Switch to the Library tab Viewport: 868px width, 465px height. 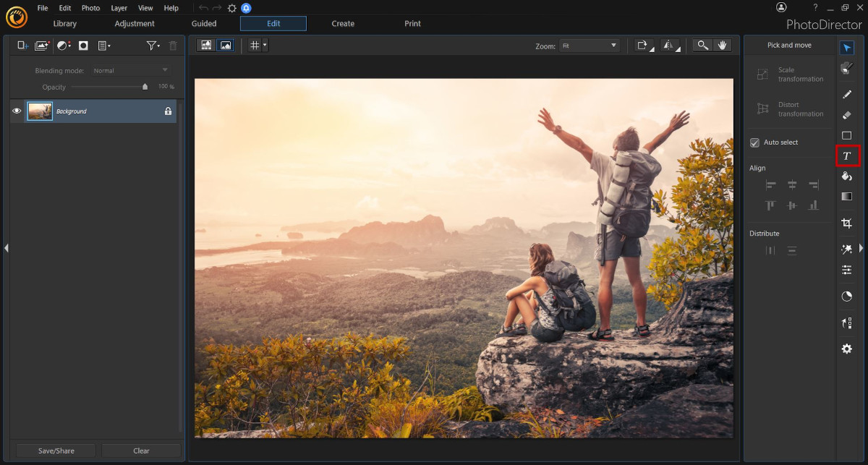tap(65, 24)
